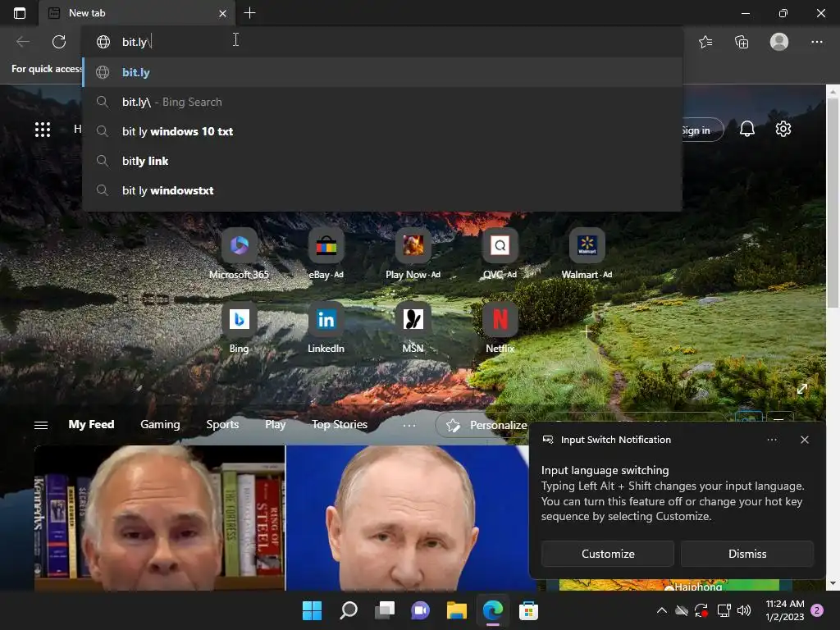840x630 pixels.
Task: Show hidden system tray icons
Action: [662, 610]
